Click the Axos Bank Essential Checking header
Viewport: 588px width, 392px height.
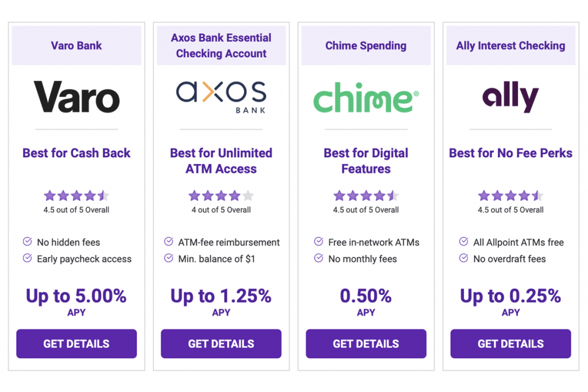click(221, 45)
